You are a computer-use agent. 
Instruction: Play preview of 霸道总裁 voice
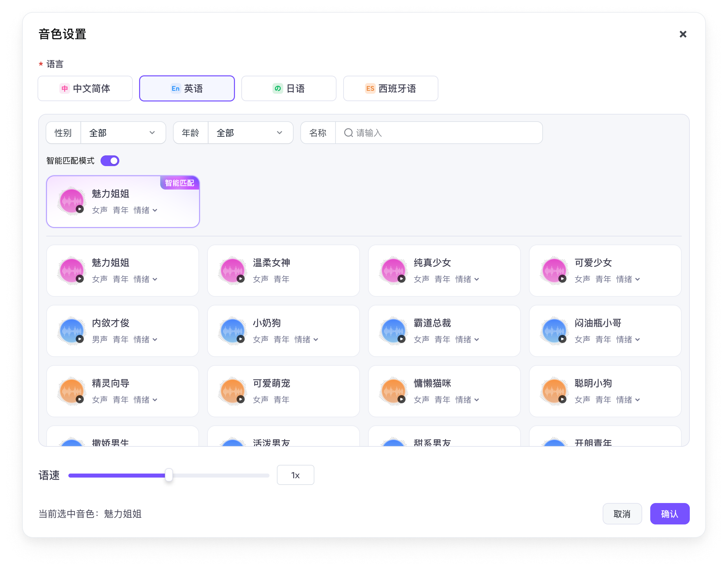click(x=402, y=339)
